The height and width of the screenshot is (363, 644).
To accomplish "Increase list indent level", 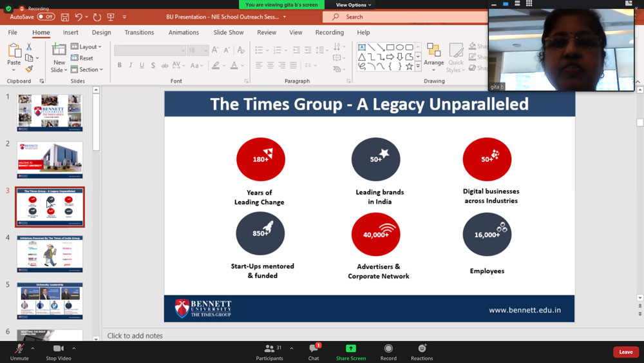I will pos(308,50).
